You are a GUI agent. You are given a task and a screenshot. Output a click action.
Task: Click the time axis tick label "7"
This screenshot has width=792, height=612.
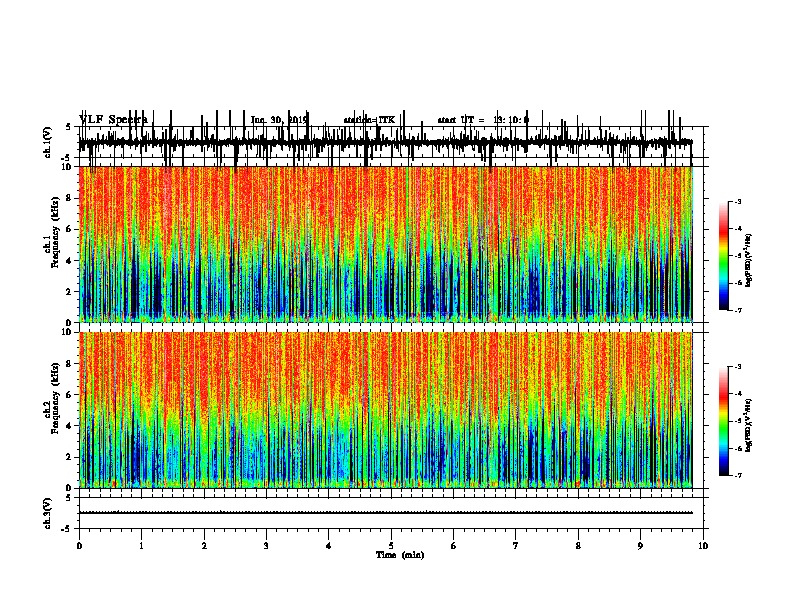click(516, 546)
